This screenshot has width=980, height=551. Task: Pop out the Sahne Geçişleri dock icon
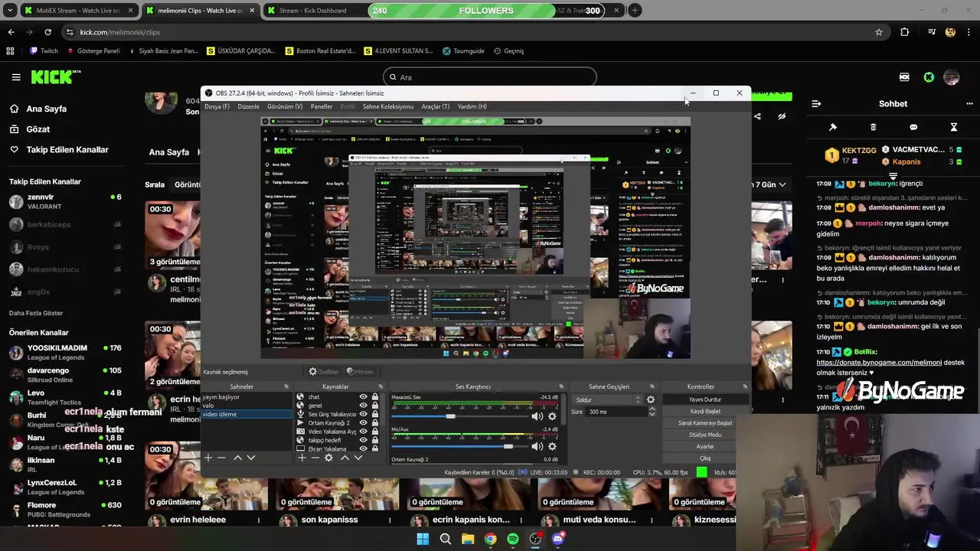click(x=653, y=386)
